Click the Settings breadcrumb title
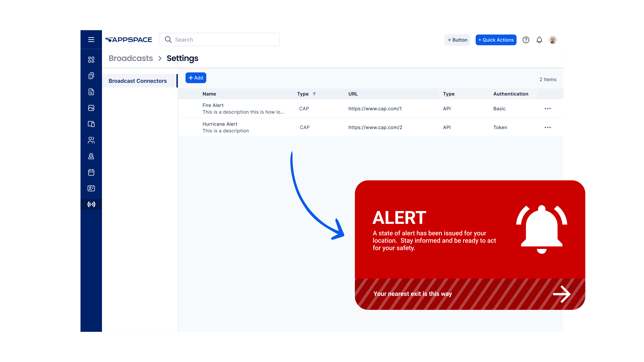This screenshot has width=644, height=362. [x=182, y=58]
